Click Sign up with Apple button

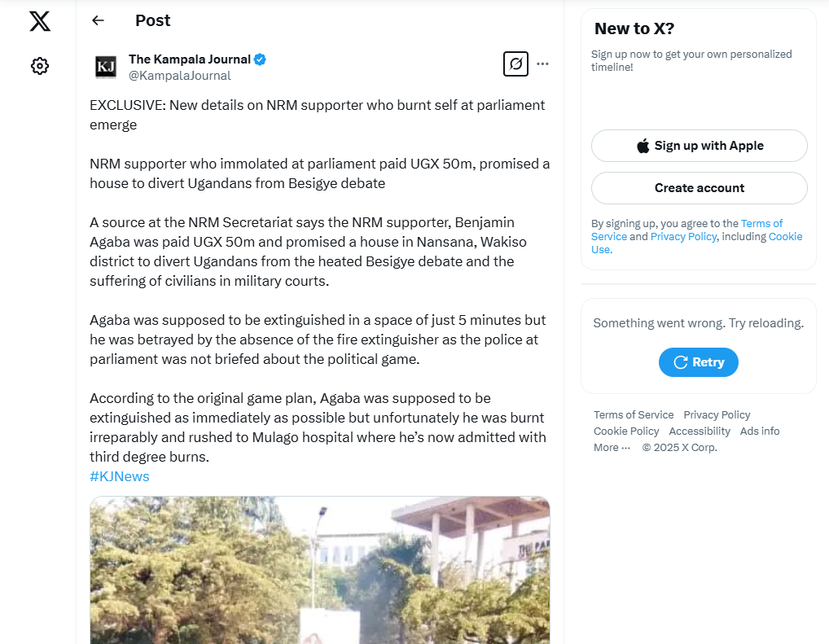[699, 146]
